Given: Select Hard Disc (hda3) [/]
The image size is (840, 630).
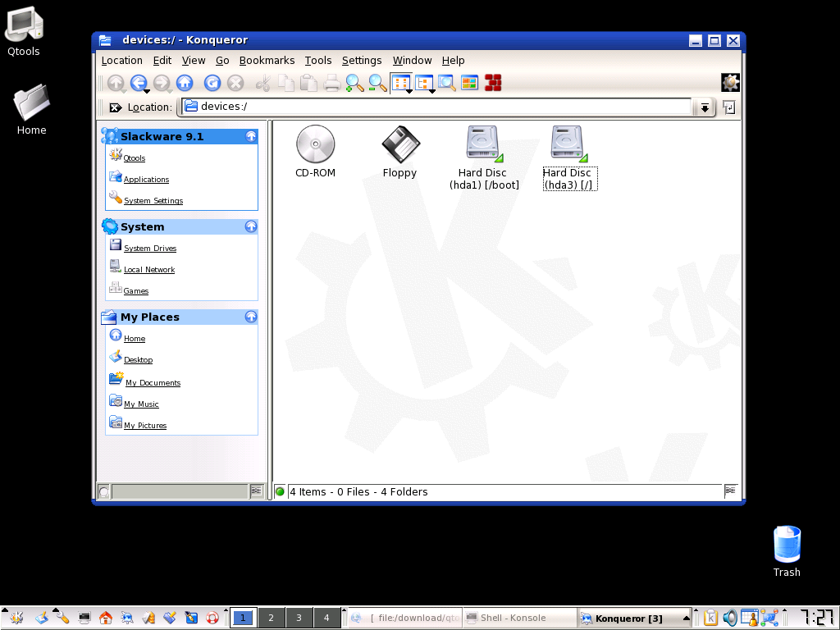Looking at the screenshot, I should point(568,157).
